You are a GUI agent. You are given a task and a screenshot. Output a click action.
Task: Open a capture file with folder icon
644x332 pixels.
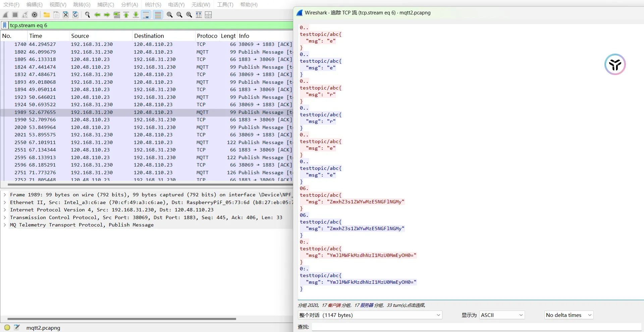click(47, 15)
